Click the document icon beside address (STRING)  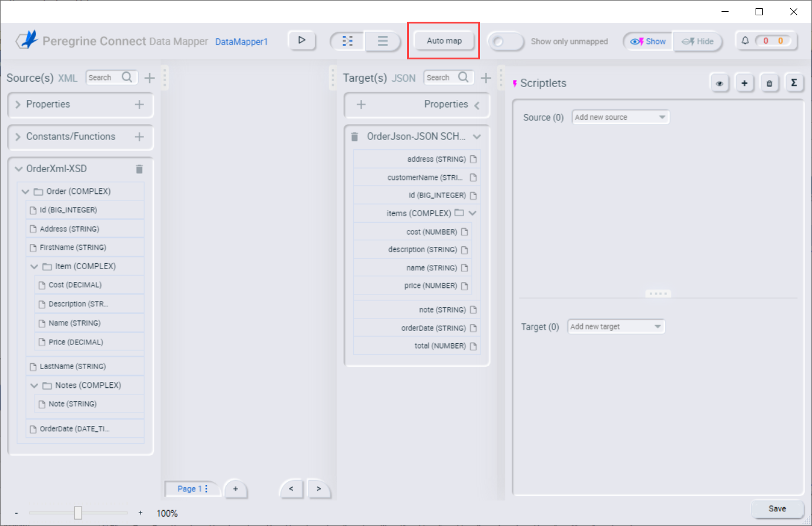[x=474, y=159]
